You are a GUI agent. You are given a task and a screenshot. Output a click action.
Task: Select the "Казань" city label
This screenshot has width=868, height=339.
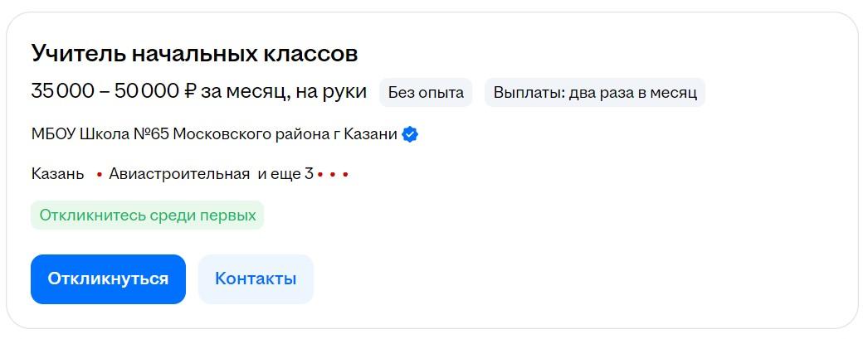[x=57, y=174]
